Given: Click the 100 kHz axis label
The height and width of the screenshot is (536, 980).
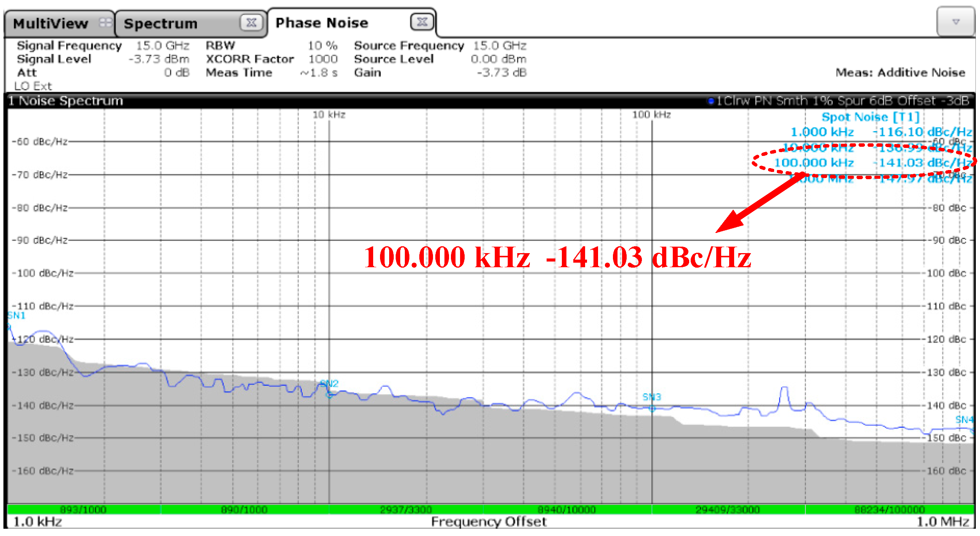Looking at the screenshot, I should [x=651, y=115].
